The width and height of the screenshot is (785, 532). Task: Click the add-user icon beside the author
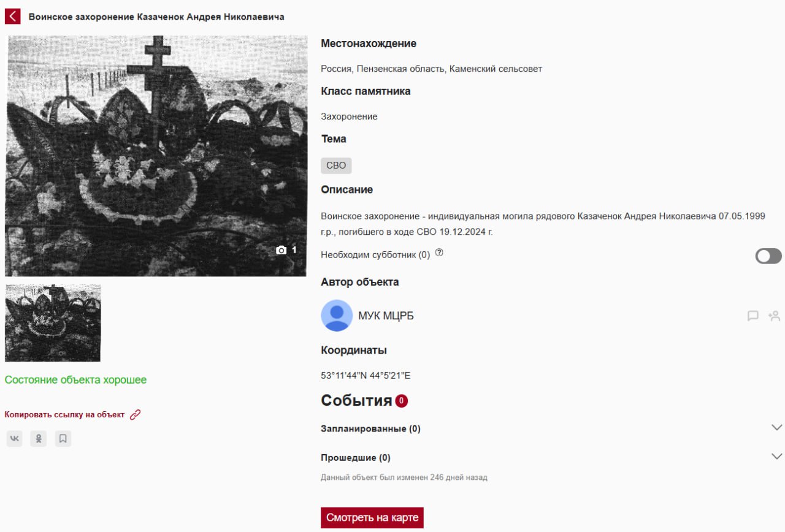(774, 316)
